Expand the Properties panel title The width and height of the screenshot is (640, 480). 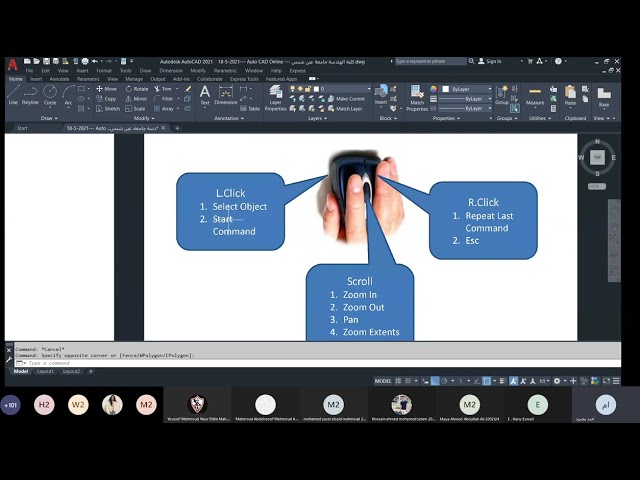point(446,118)
